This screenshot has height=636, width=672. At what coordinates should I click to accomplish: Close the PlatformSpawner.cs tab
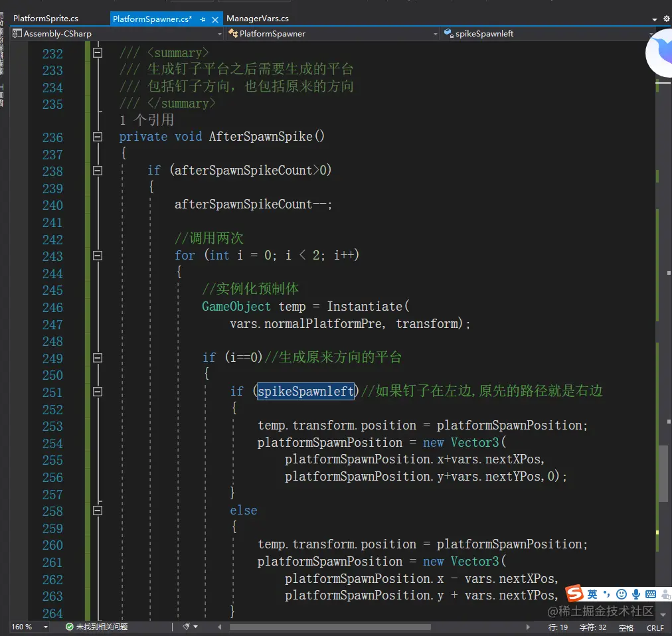215,19
